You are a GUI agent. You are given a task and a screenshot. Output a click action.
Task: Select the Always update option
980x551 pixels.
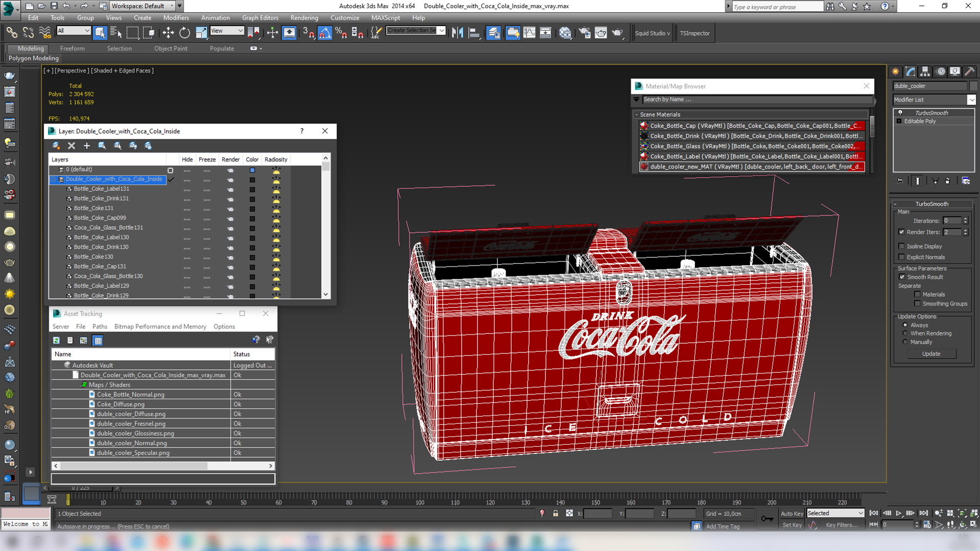905,325
